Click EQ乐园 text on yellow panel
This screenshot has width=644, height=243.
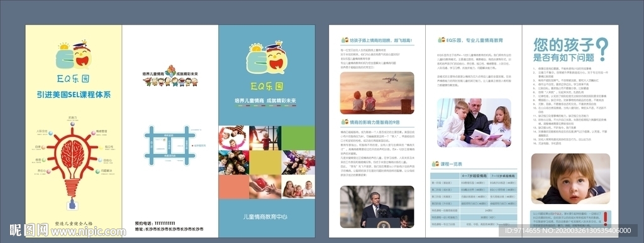tap(74, 78)
